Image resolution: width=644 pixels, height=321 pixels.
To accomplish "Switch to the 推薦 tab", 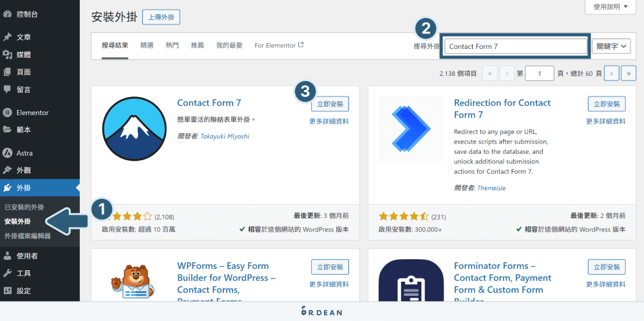I will (x=198, y=45).
